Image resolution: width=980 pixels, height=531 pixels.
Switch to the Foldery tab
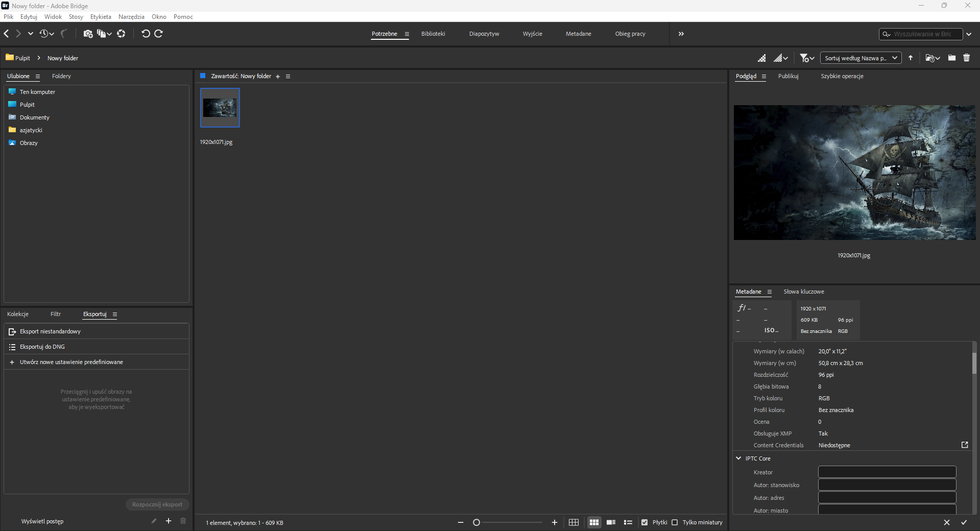[x=61, y=77]
